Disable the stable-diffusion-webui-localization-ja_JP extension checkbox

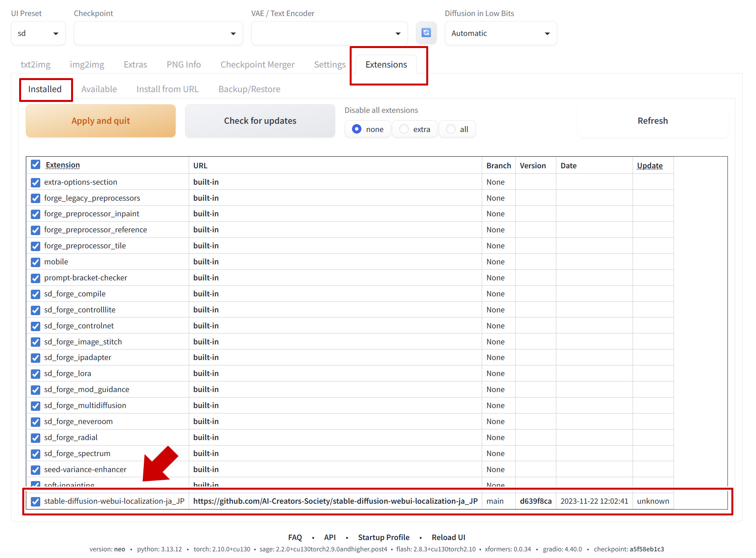point(36,501)
